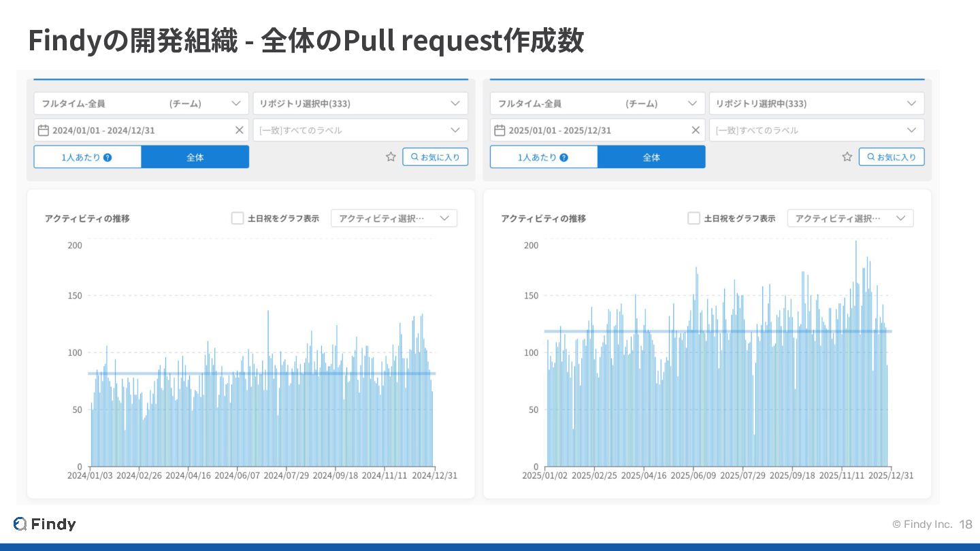Open お気に入り search in left panel
This screenshot has width=980, height=551.
click(436, 156)
